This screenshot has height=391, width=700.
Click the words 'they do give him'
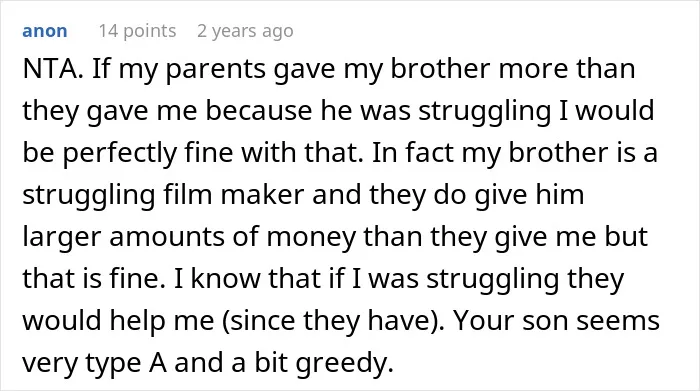pyautogui.click(x=477, y=195)
